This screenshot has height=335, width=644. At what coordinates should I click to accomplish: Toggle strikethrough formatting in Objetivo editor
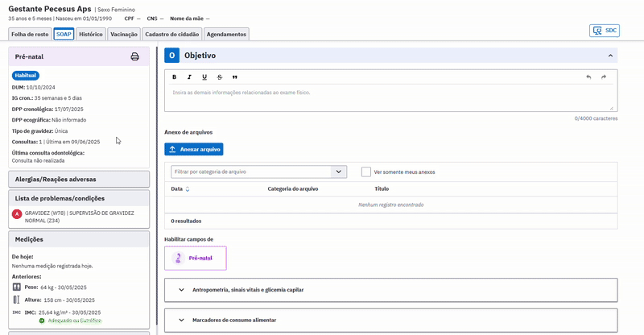[x=220, y=77]
